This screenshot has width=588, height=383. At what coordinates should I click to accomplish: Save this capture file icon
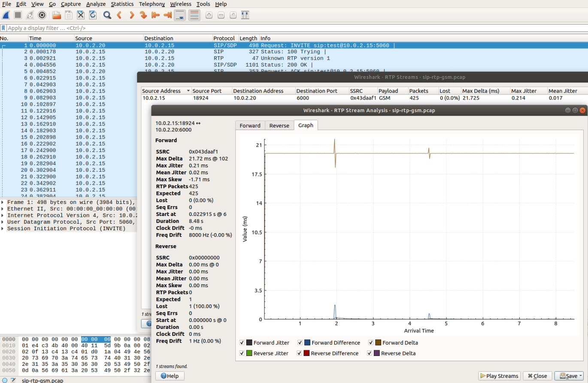(x=69, y=15)
